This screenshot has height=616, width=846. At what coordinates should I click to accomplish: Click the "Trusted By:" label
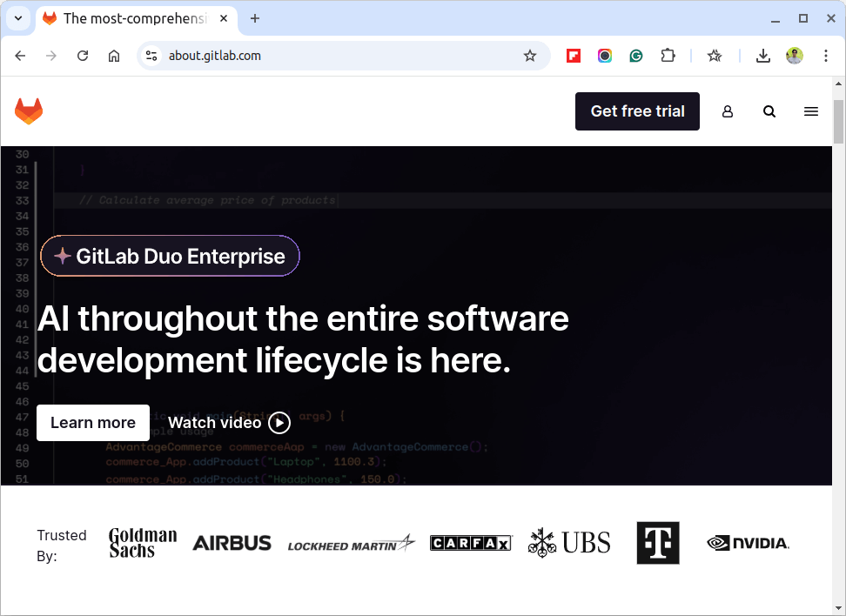62,546
